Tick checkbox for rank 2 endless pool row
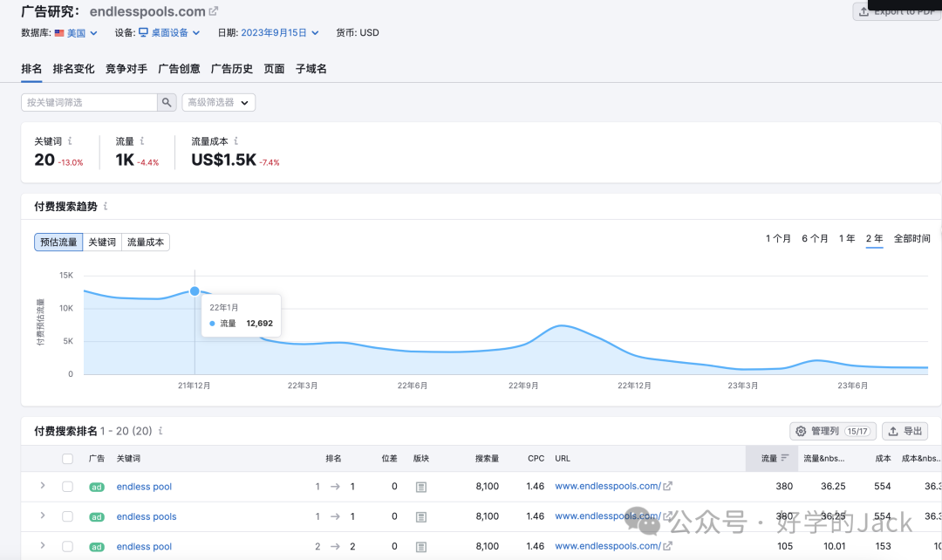The image size is (942, 560). click(67, 547)
